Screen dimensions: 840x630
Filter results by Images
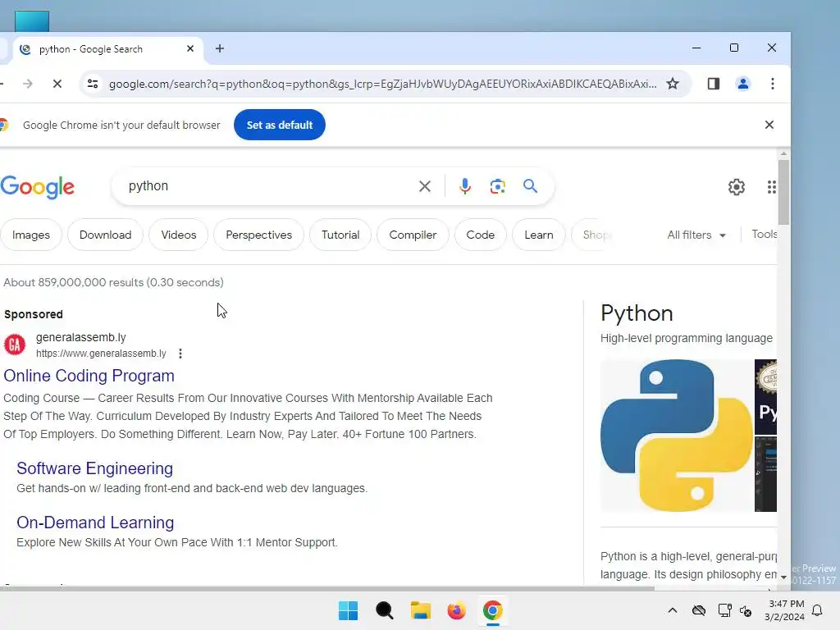tap(31, 235)
